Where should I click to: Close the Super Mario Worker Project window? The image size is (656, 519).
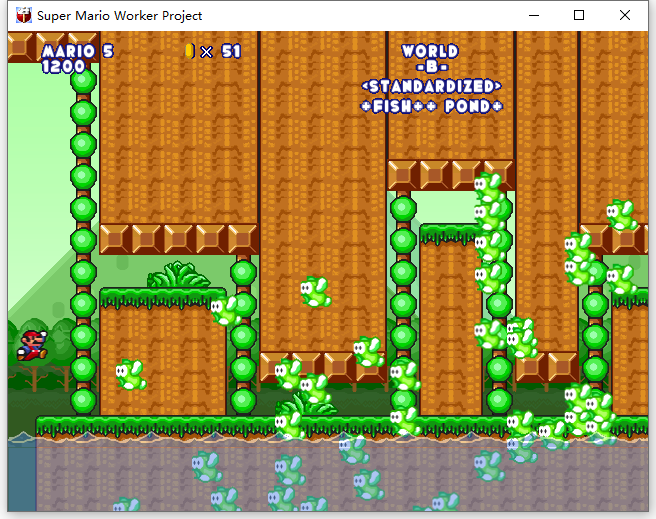coord(625,15)
